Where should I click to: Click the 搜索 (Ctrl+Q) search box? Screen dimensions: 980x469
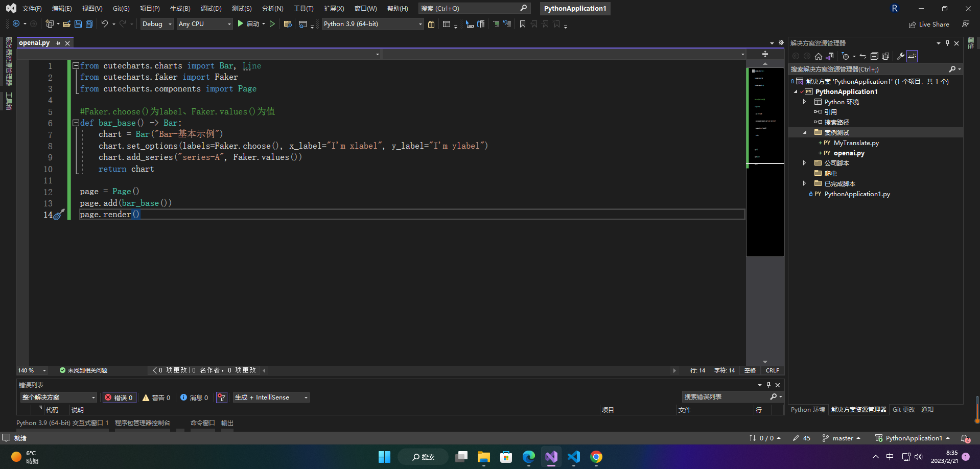474,9
